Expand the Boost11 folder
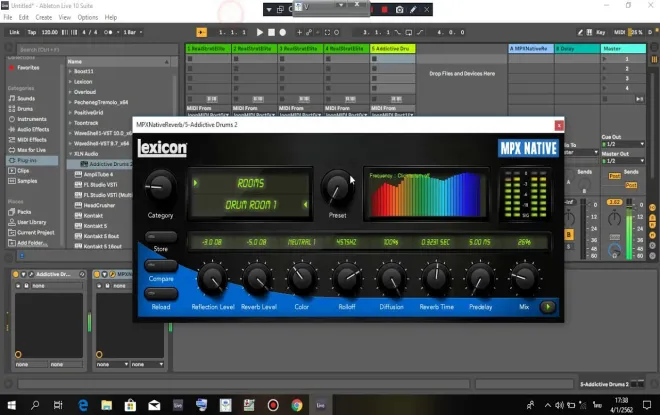 tap(70, 72)
